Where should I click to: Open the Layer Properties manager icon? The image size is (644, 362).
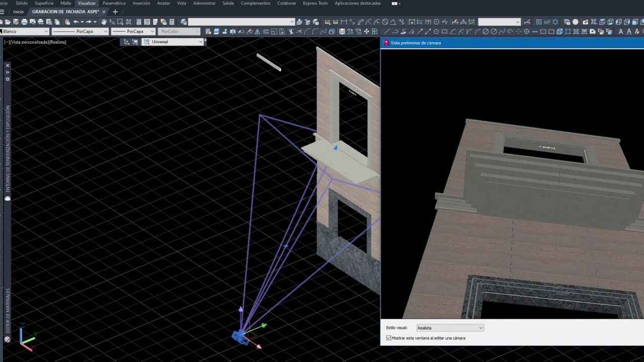(184, 22)
